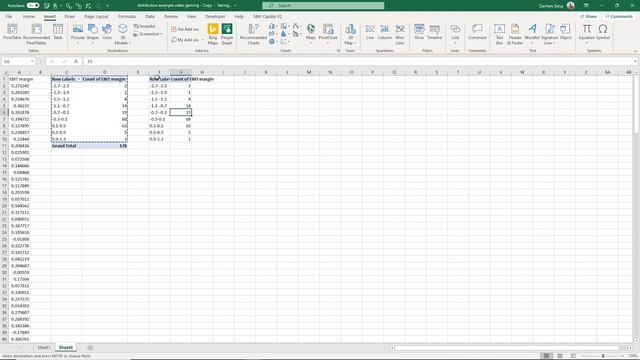The width and height of the screenshot is (640, 360).
Task: Open the Pictures insert menu
Action: [78, 33]
